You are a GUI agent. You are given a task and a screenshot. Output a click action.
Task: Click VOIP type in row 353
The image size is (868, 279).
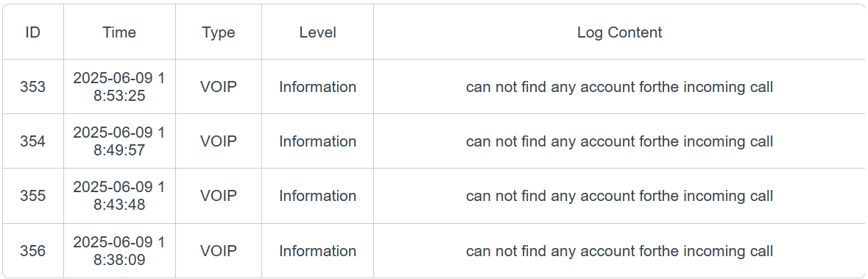pyautogui.click(x=219, y=87)
